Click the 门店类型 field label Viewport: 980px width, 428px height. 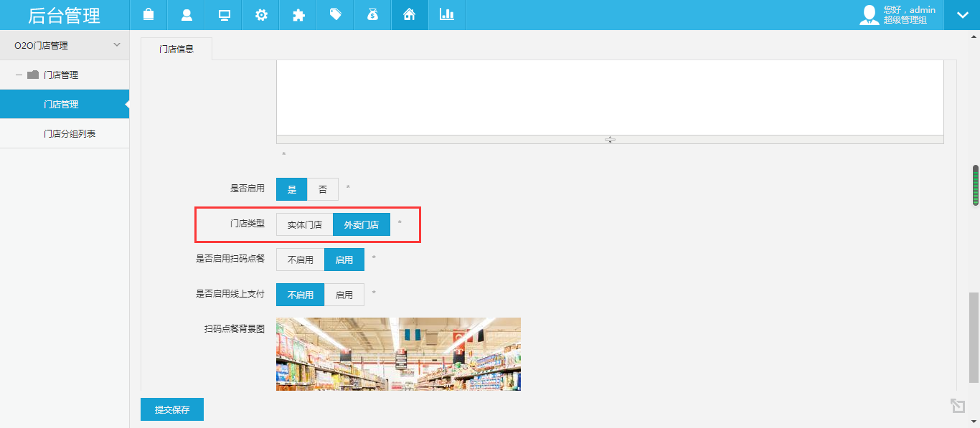(248, 224)
